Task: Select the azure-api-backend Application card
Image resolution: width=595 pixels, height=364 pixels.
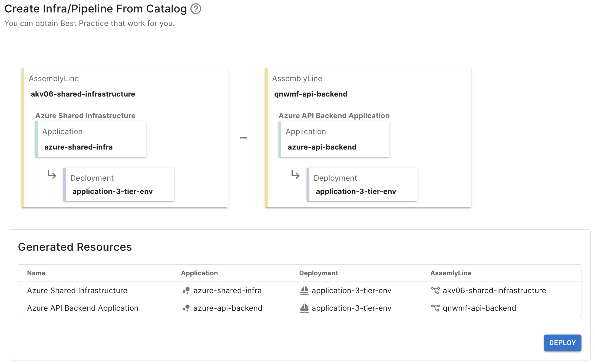Action: pyautogui.click(x=334, y=139)
